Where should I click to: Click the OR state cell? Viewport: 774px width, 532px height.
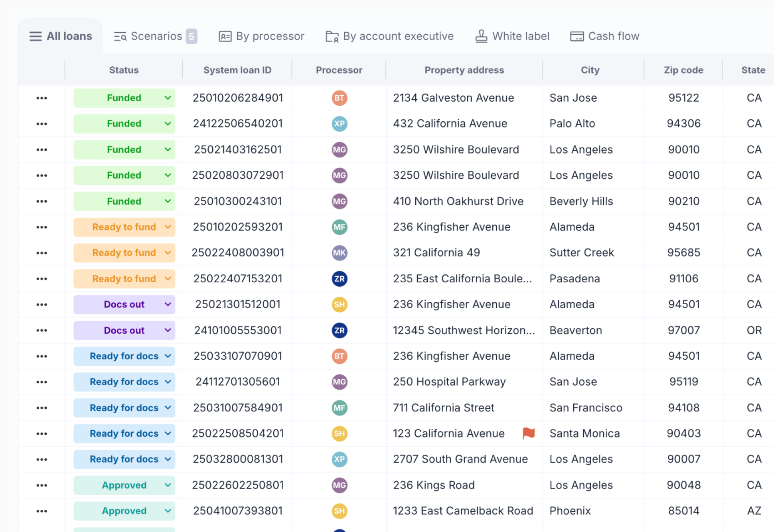coord(754,331)
